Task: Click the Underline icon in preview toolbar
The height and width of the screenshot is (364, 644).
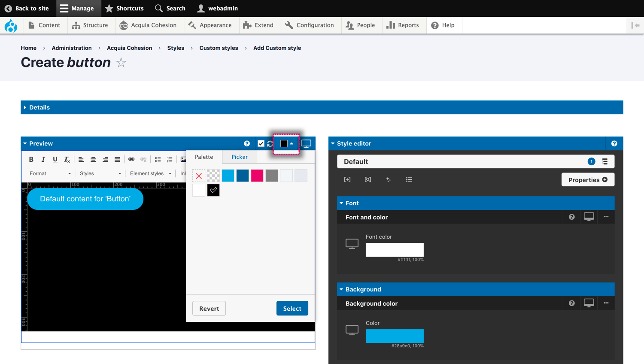Action: coord(55,159)
